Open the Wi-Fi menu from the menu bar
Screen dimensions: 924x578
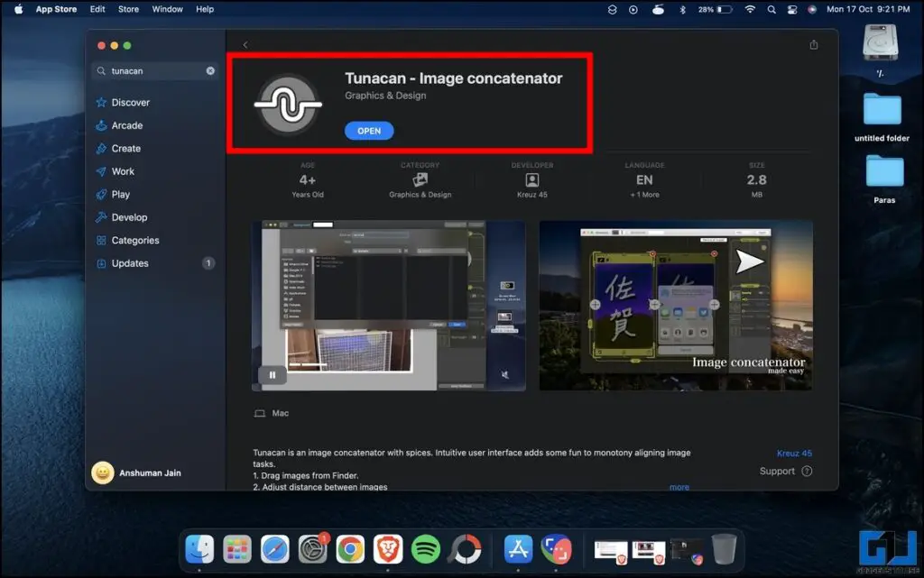click(x=750, y=9)
